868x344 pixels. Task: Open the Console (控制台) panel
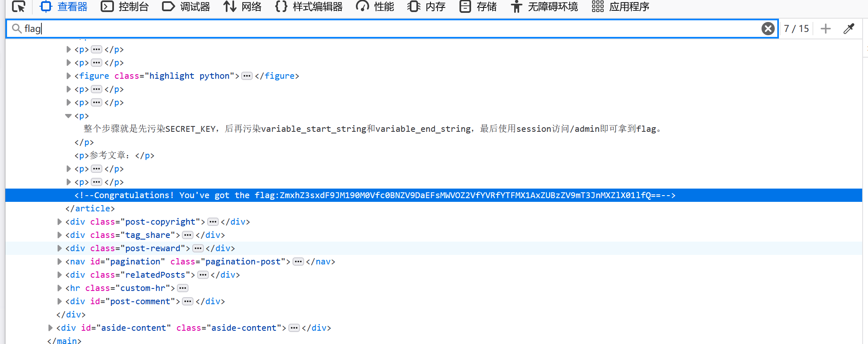tap(125, 7)
